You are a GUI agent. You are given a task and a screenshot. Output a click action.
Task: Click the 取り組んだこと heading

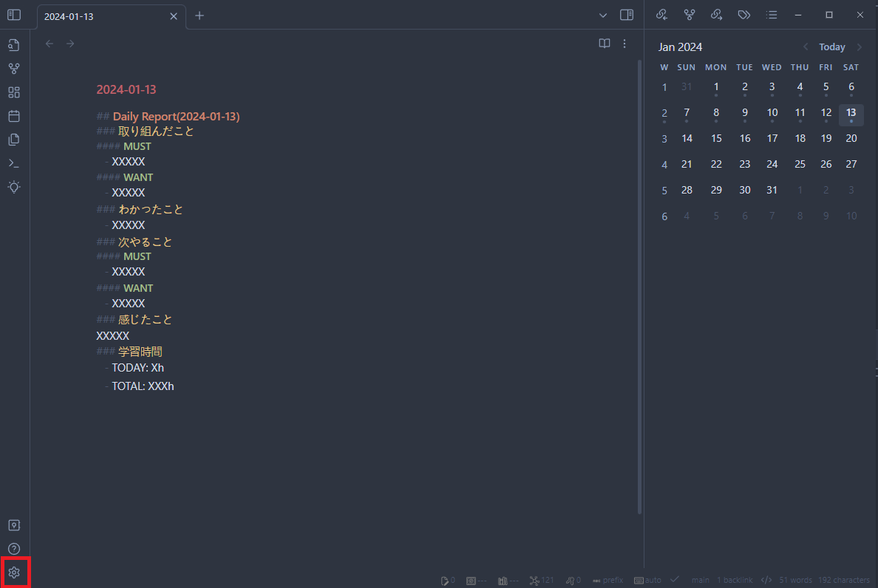(156, 131)
